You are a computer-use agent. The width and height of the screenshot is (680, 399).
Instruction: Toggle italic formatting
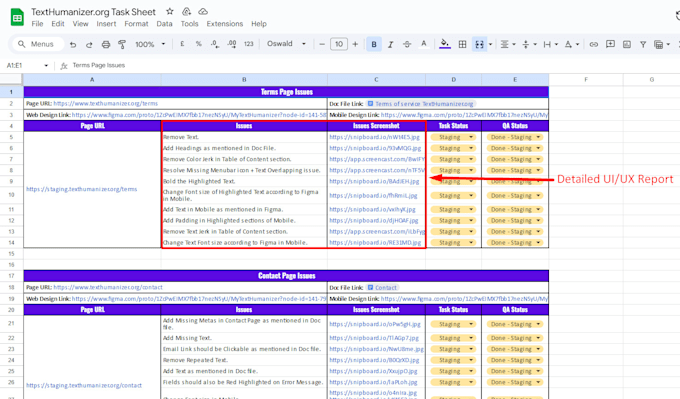(x=390, y=44)
